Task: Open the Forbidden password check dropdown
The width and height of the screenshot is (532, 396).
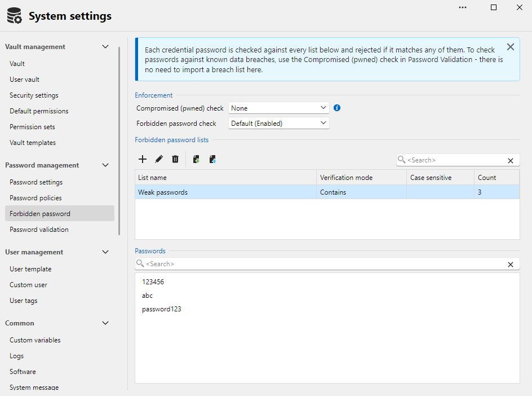Action: coord(279,124)
